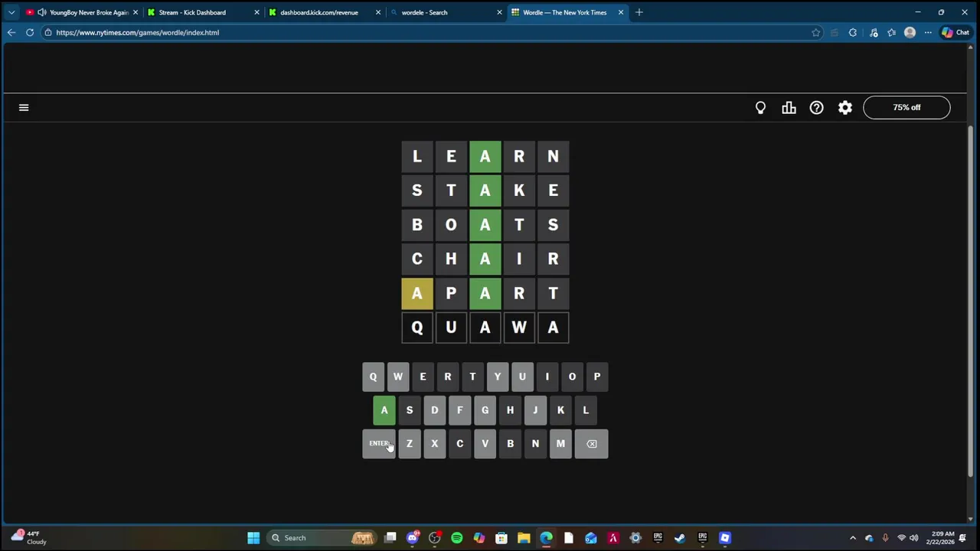The image size is (980, 551).
Task: Open the volume speaker tray icon
Action: click(914, 538)
